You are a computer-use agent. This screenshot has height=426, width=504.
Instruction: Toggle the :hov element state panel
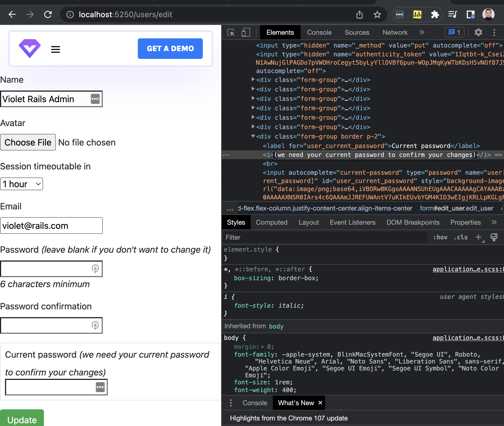click(x=440, y=237)
